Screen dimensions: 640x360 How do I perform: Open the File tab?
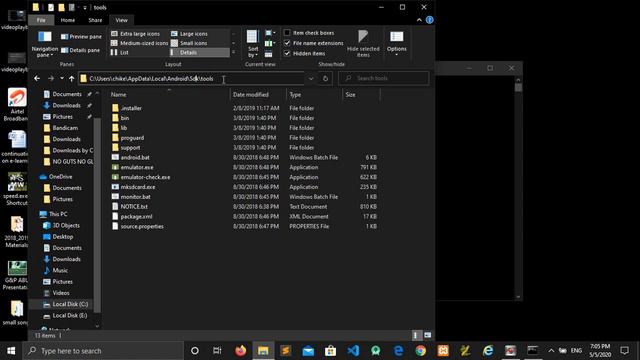[41, 20]
